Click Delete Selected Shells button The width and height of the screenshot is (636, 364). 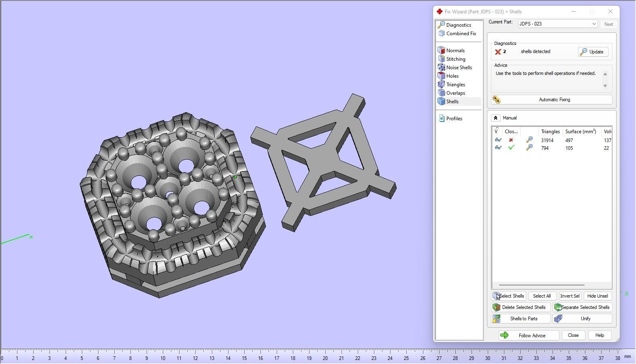point(521,307)
